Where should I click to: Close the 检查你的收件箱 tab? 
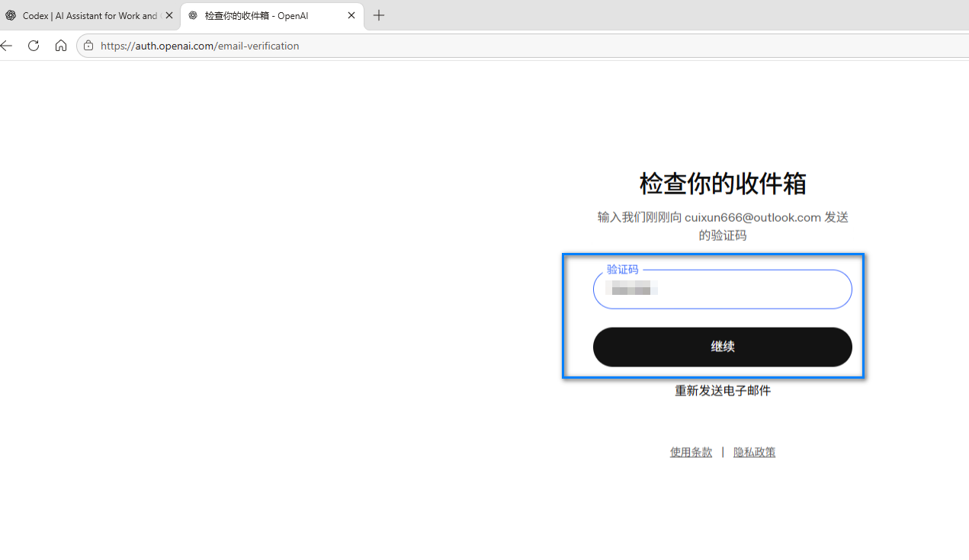[x=351, y=15]
